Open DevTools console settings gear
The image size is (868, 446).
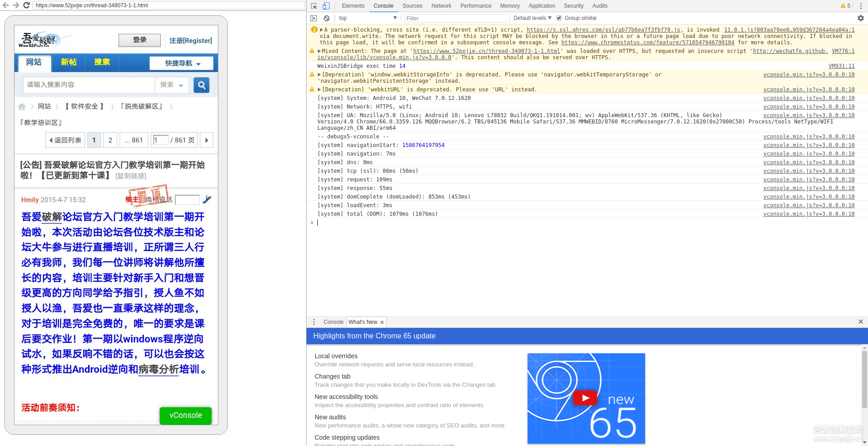[x=860, y=18]
